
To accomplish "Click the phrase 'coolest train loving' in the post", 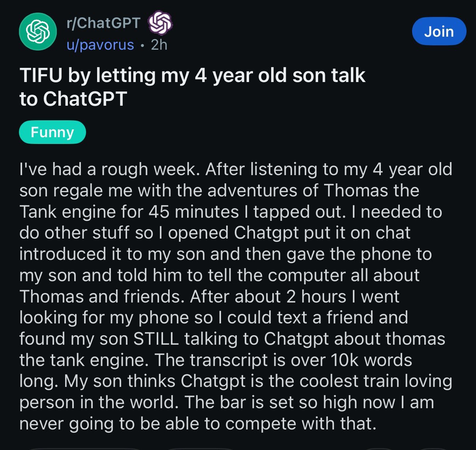I will (x=376, y=381).
